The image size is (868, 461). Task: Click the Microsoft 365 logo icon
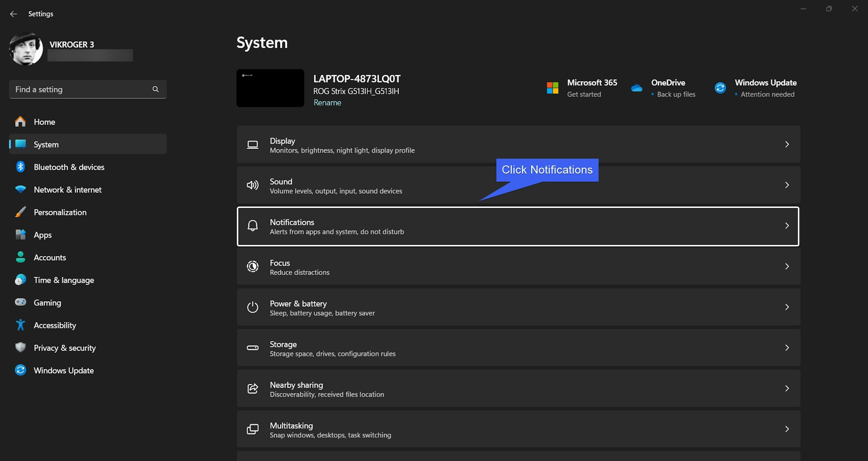click(552, 88)
